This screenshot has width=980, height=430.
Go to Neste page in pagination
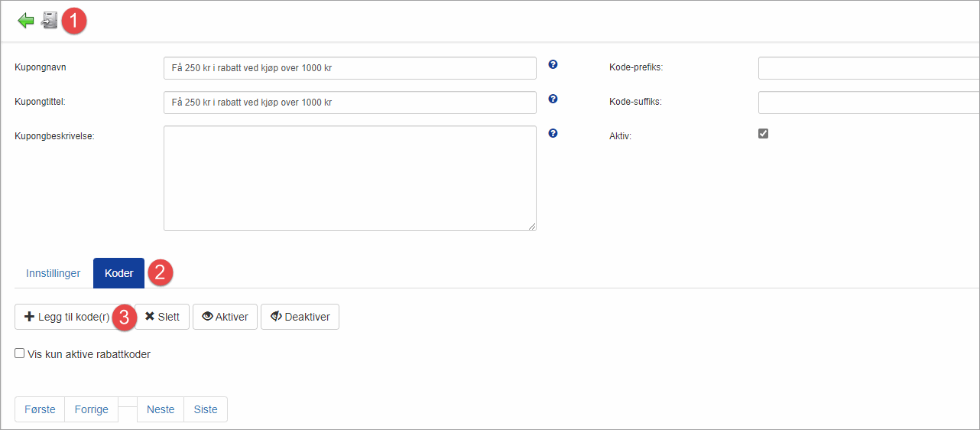pos(161,409)
